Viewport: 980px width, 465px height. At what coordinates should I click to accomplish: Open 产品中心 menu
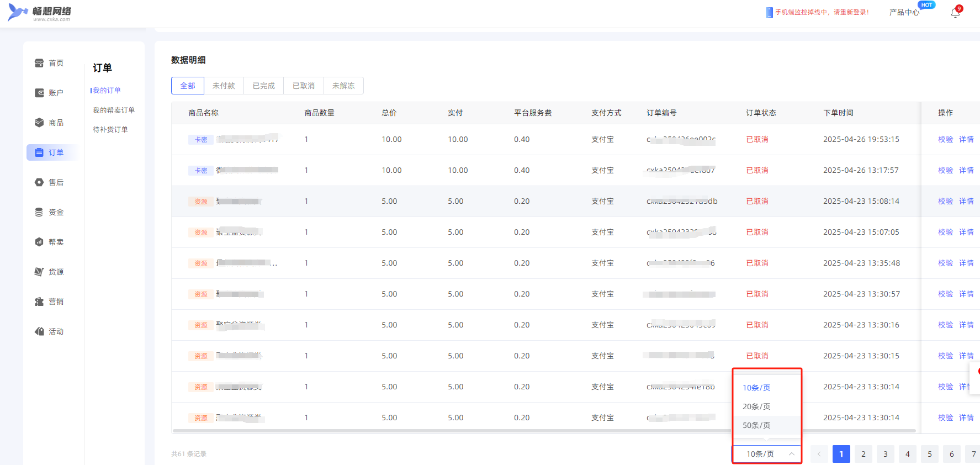point(904,12)
